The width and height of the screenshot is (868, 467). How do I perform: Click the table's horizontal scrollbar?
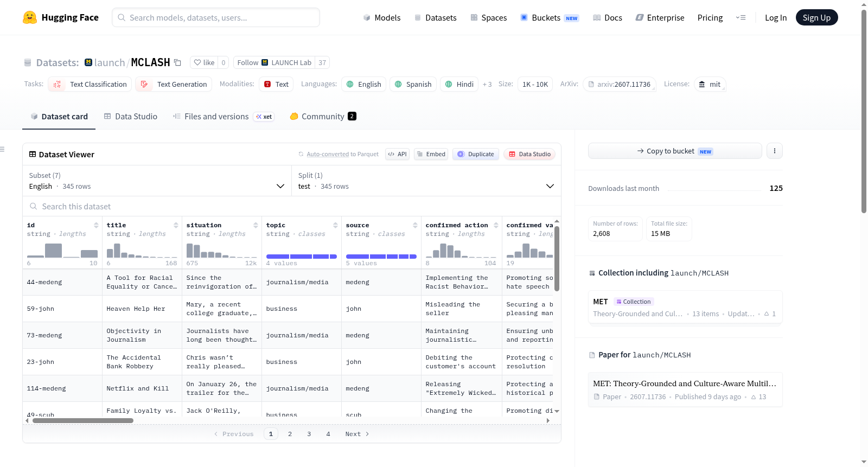point(83,420)
